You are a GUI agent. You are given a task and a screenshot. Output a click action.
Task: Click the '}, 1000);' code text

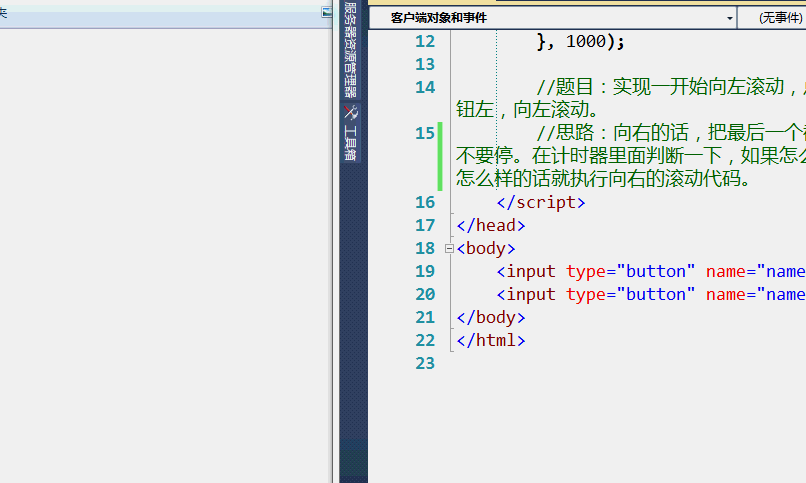(x=581, y=41)
